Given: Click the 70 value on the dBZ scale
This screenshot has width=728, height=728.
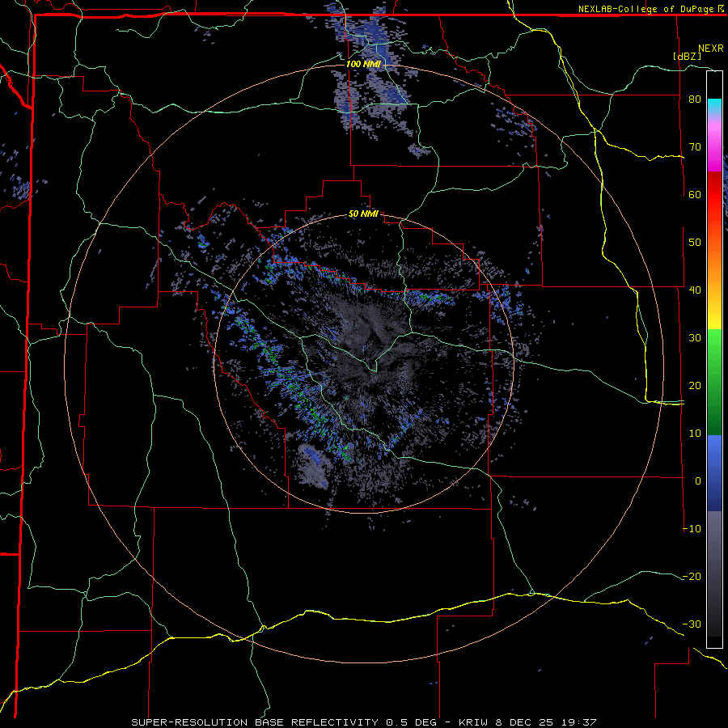Looking at the screenshot, I should (x=695, y=147).
